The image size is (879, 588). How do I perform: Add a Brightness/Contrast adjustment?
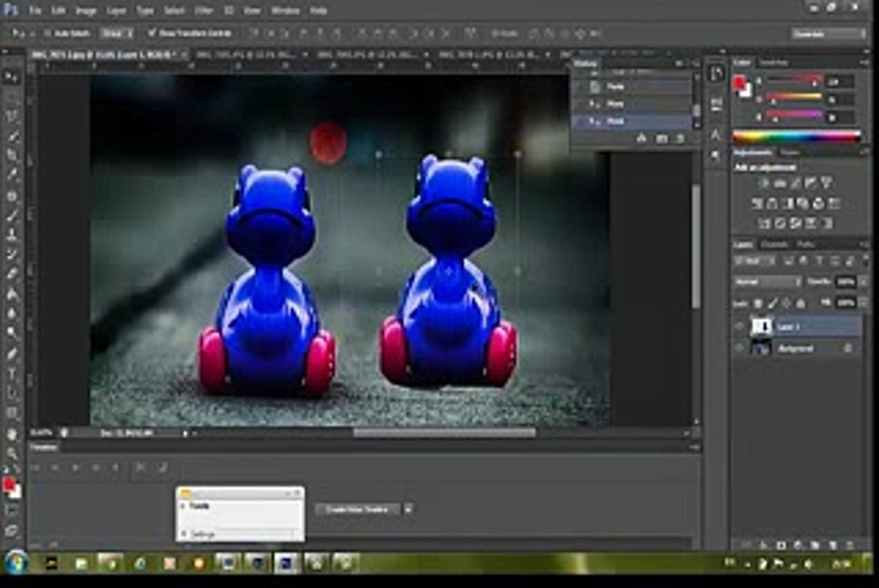click(764, 183)
